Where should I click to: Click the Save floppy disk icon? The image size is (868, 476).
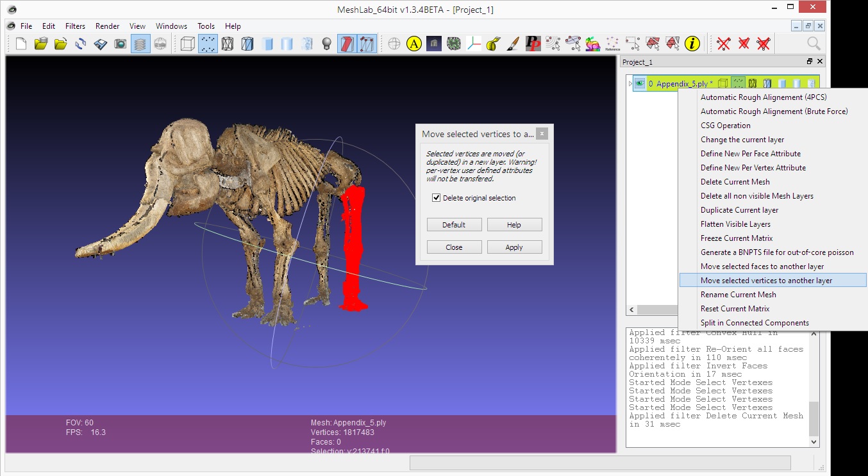[101, 44]
